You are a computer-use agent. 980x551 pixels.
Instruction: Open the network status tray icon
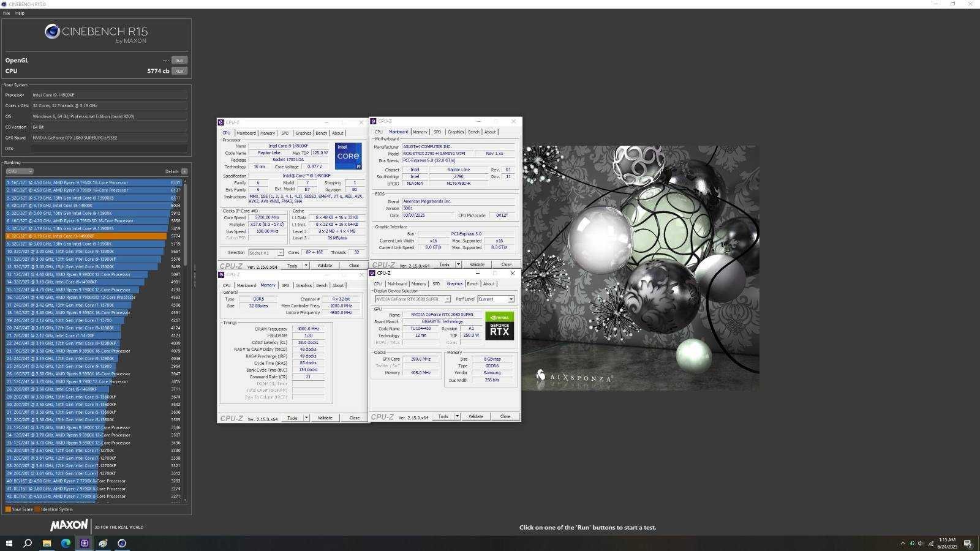pyautogui.click(x=931, y=544)
